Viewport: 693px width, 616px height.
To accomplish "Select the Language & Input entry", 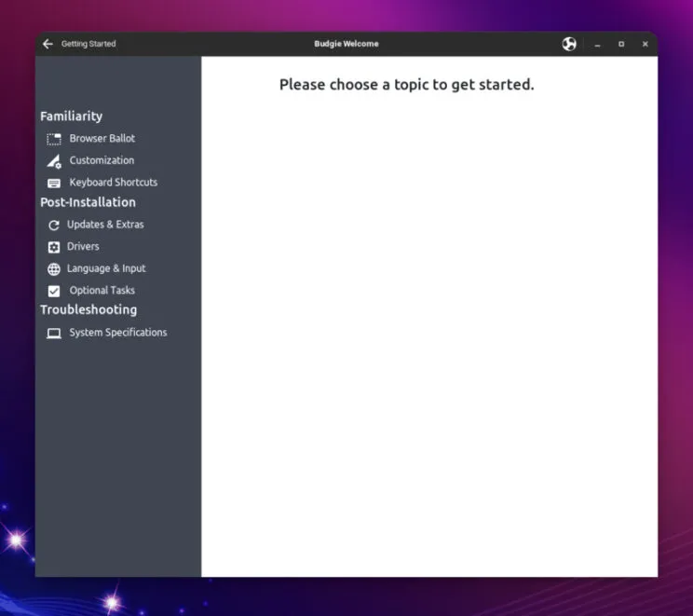I will [x=106, y=268].
